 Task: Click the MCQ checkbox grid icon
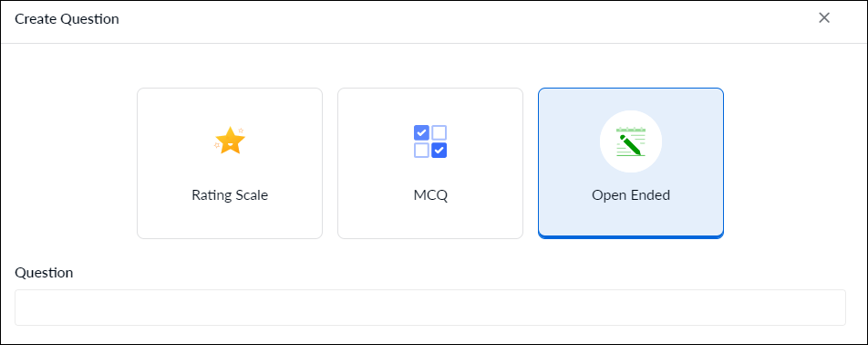coord(430,141)
